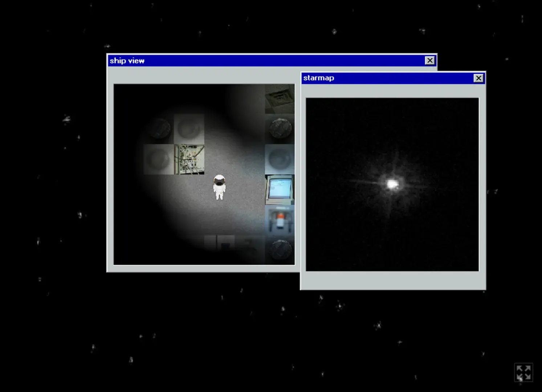Click the dark round hatch below the vent
This screenshot has width=542, height=392.
coord(280,129)
